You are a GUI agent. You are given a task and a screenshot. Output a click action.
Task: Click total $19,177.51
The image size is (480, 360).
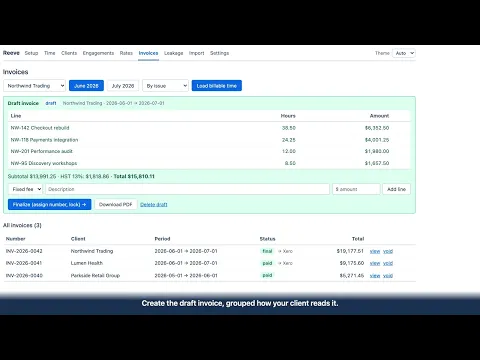(x=350, y=251)
